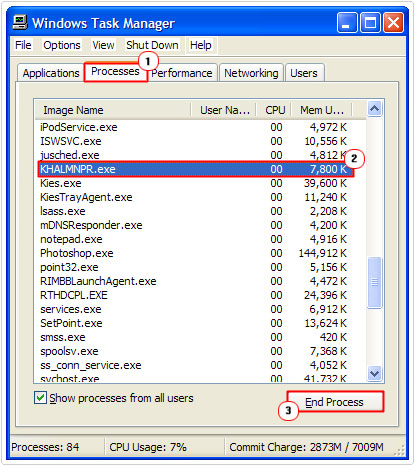Sort by the Mem Usage column header
The width and height of the screenshot is (415, 466).
pyautogui.click(x=322, y=110)
